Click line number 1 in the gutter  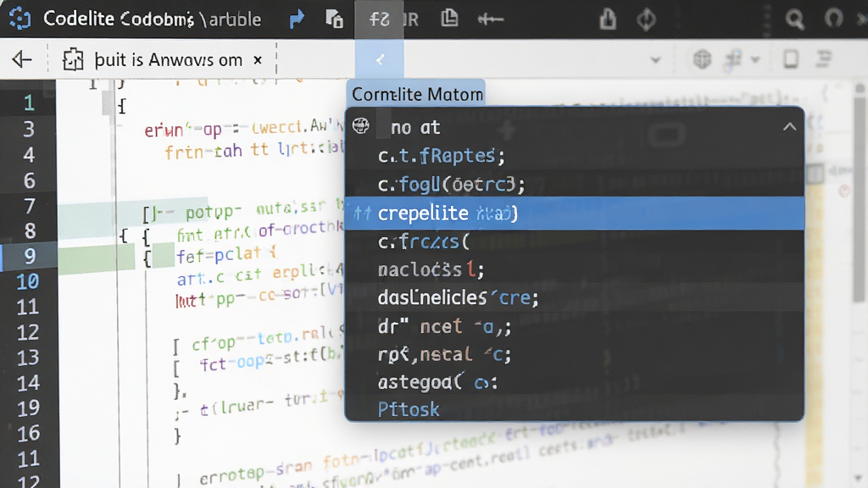[x=29, y=103]
